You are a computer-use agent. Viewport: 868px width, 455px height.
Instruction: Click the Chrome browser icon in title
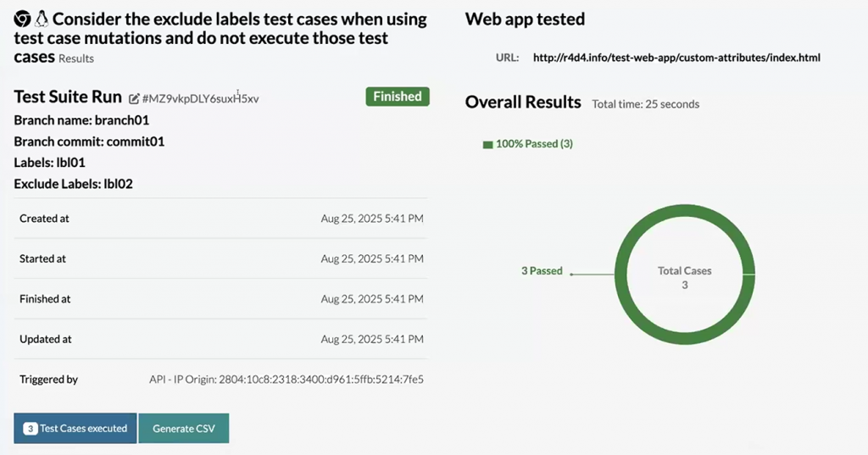point(22,19)
